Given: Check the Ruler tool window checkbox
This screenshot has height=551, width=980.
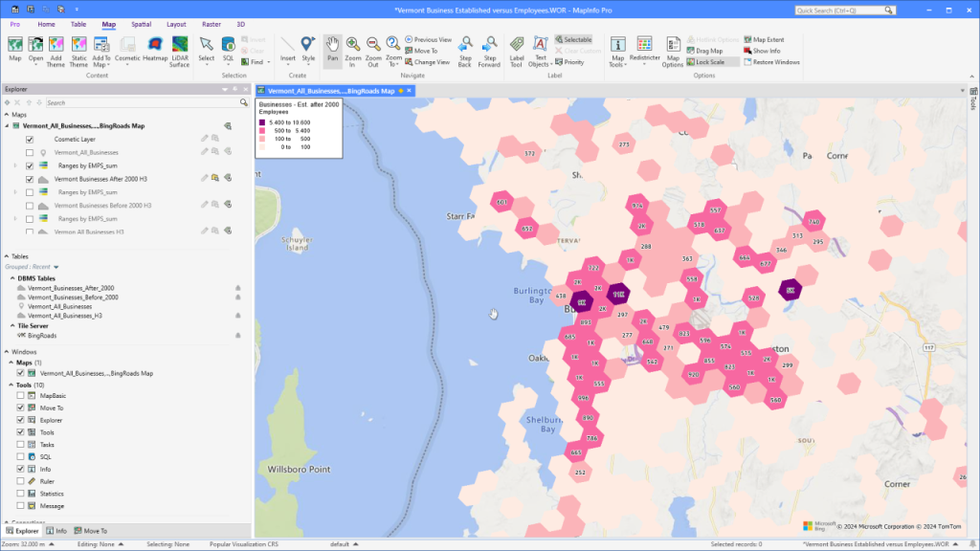Looking at the screenshot, I should pyautogui.click(x=21, y=481).
